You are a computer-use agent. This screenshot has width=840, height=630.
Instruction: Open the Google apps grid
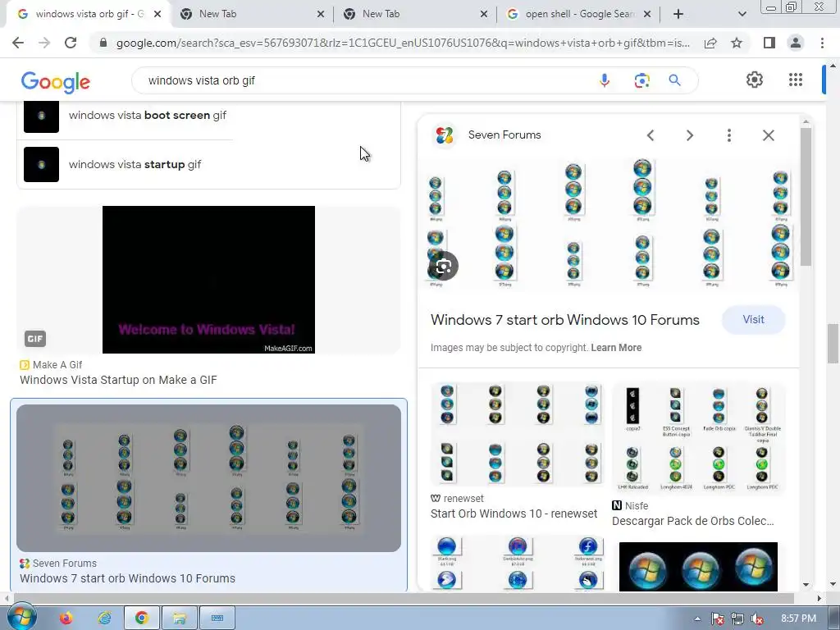point(796,80)
